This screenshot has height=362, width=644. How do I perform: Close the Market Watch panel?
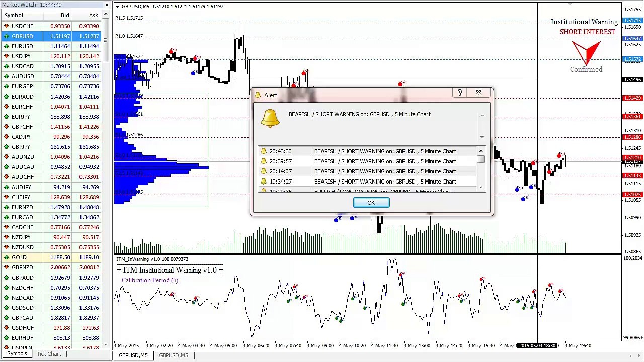pyautogui.click(x=107, y=5)
